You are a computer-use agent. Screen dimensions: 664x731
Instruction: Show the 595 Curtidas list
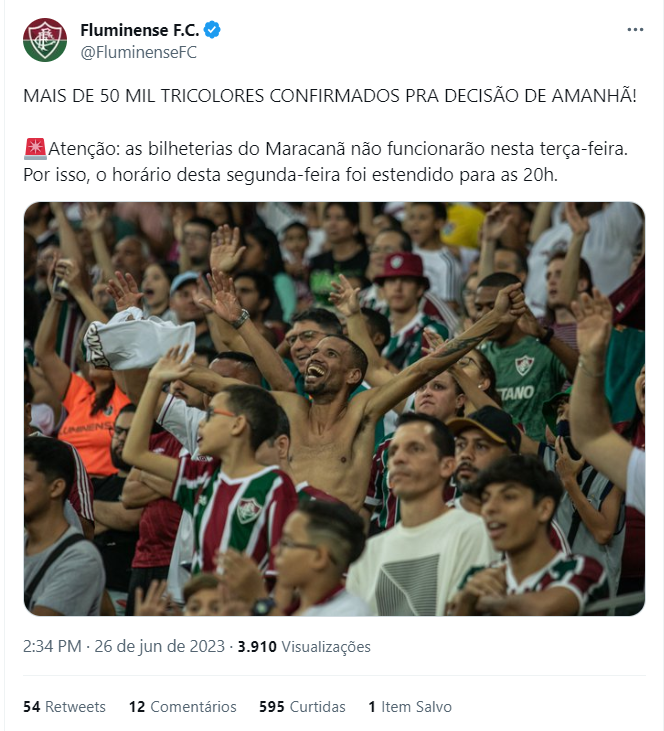pyautogui.click(x=302, y=707)
